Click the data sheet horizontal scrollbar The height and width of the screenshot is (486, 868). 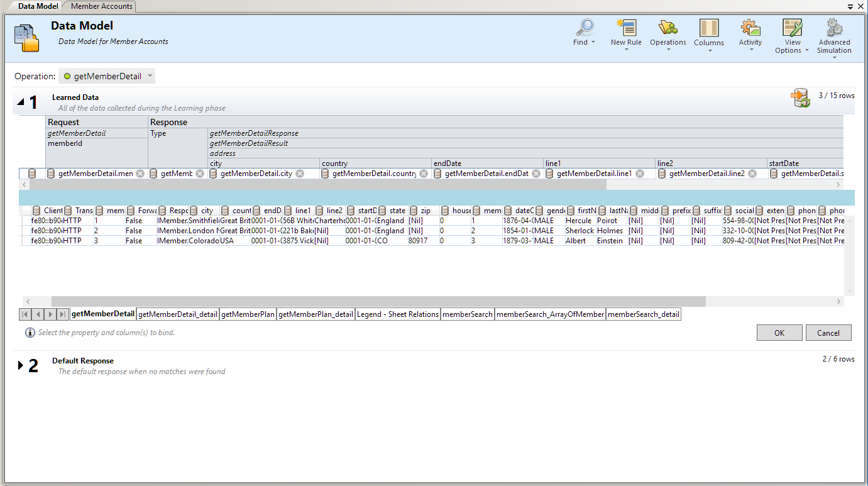[x=378, y=302]
